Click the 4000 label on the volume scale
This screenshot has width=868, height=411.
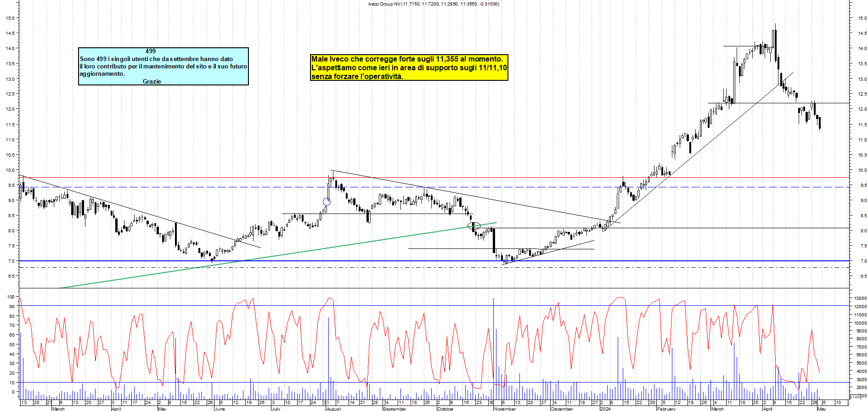[x=861, y=372]
